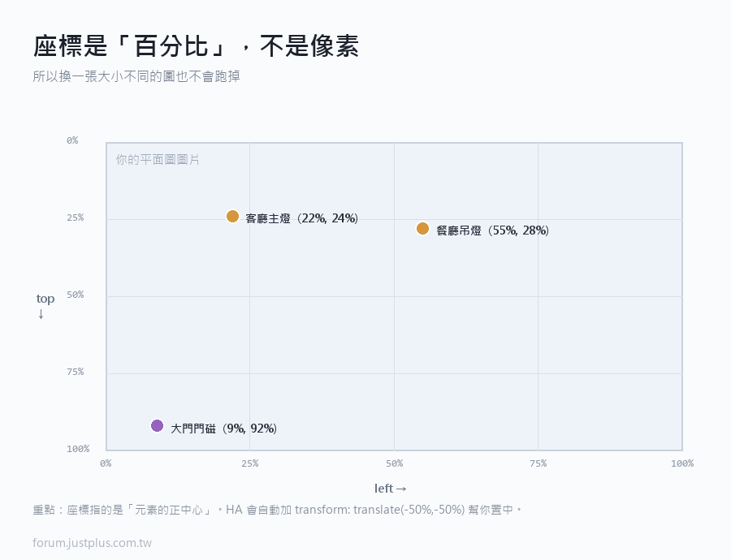Click the 25% tick on vertical axis
This screenshot has width=731, height=560.
click(75, 218)
